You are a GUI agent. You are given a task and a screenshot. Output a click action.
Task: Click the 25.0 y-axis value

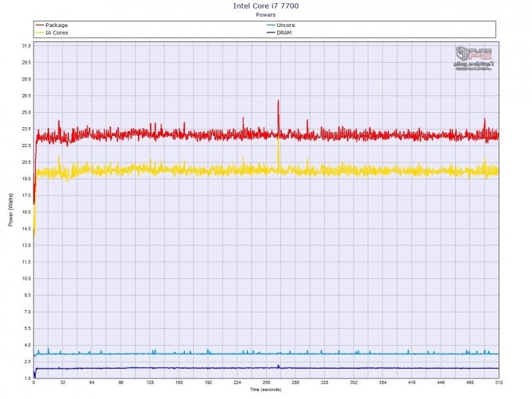point(26,112)
